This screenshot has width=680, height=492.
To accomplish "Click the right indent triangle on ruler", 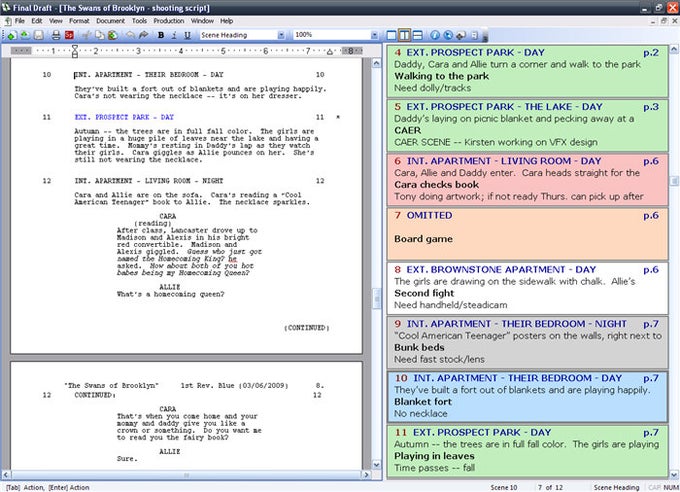I will 330,52.
